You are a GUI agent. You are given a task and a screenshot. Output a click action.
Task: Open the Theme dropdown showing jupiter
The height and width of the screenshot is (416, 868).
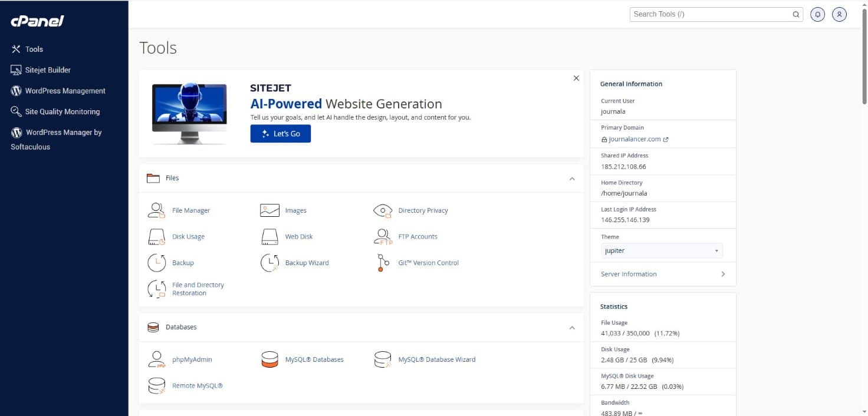662,250
